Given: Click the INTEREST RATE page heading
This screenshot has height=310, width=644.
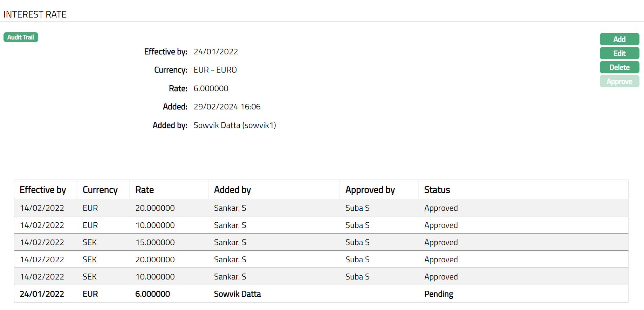Looking at the screenshot, I should click(x=35, y=14).
